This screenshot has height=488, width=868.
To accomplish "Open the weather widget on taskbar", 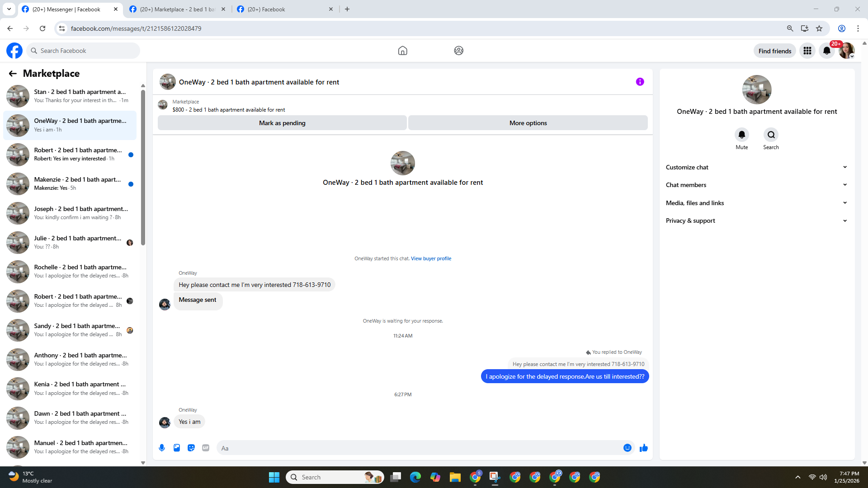I will pyautogui.click(x=30, y=477).
